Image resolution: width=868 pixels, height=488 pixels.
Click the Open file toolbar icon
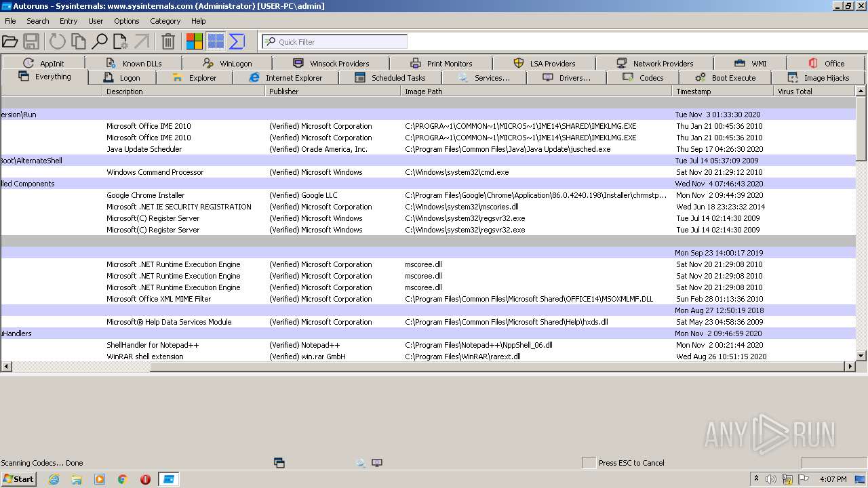point(10,42)
